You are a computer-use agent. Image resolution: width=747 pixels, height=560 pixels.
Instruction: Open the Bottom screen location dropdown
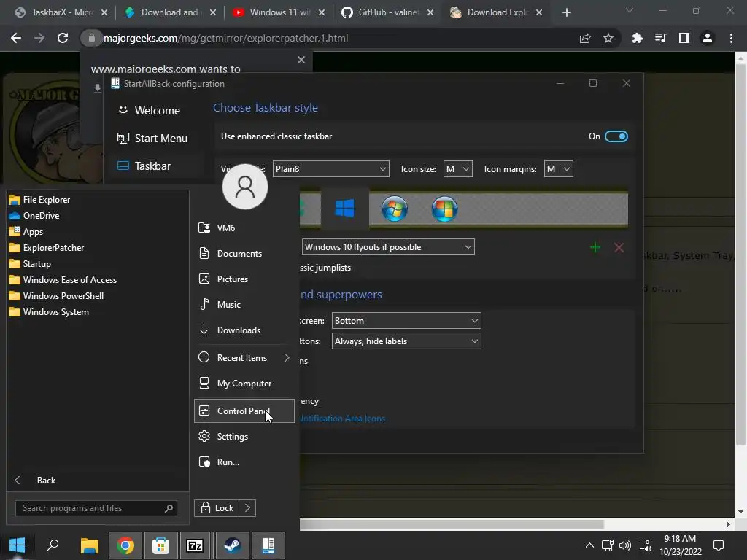(x=406, y=321)
